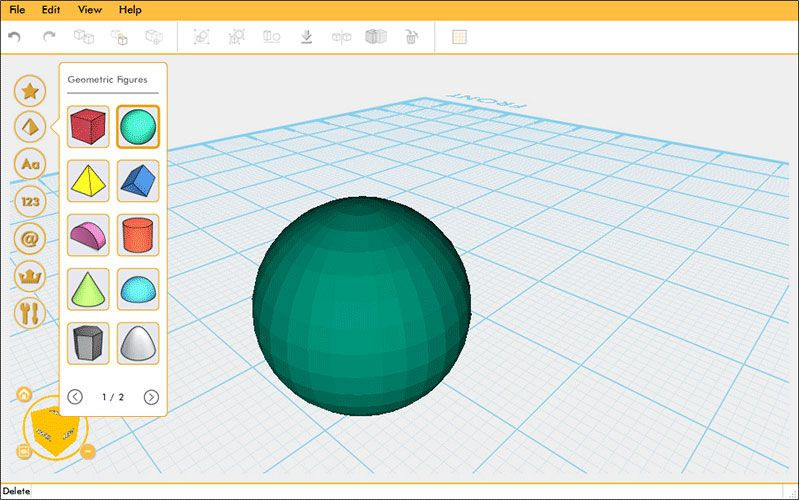Open the View menu
Viewport: 800px width, 500px height.
[90, 10]
